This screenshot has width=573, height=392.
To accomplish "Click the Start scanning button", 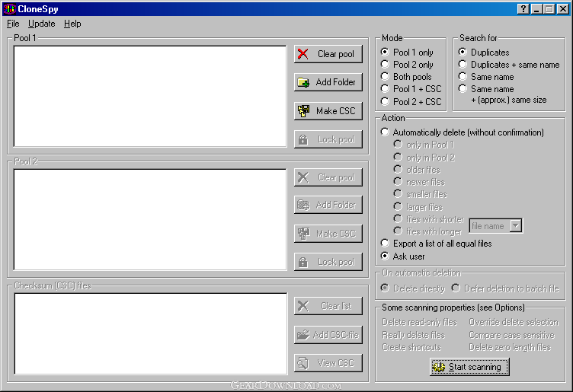I will 469,367.
